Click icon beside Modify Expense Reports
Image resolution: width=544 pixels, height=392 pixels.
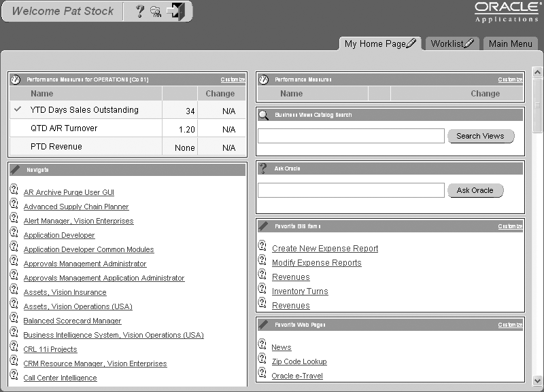tap(262, 260)
